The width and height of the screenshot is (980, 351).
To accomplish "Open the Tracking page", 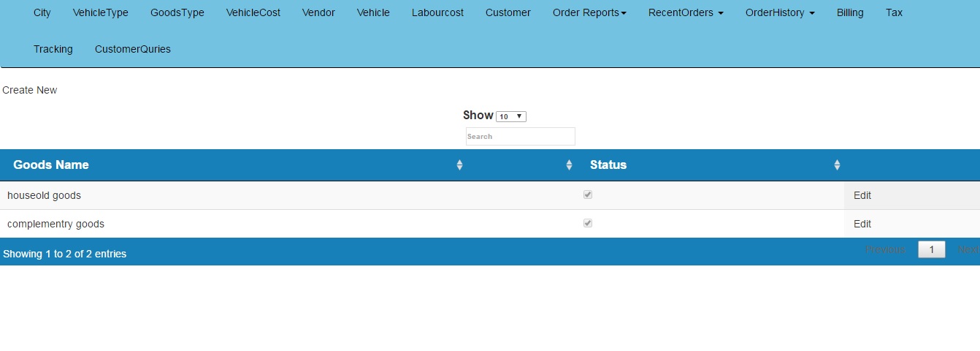I will point(53,49).
